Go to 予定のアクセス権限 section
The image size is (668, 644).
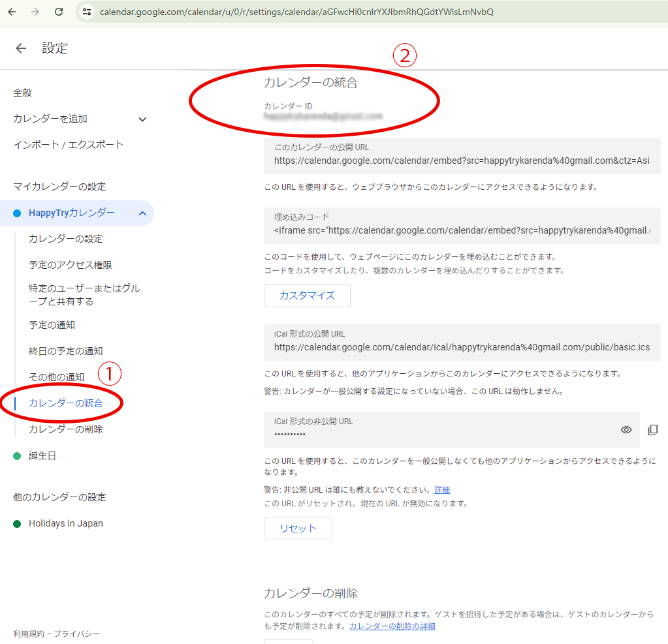[70, 265]
